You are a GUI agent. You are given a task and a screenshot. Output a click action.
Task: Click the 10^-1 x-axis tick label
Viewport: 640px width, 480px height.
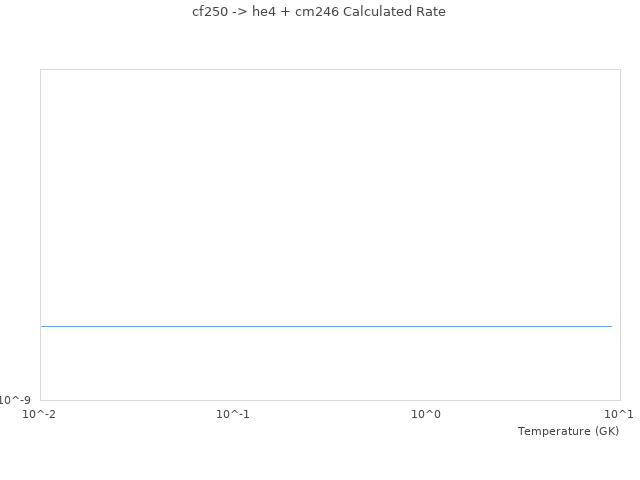233,414
